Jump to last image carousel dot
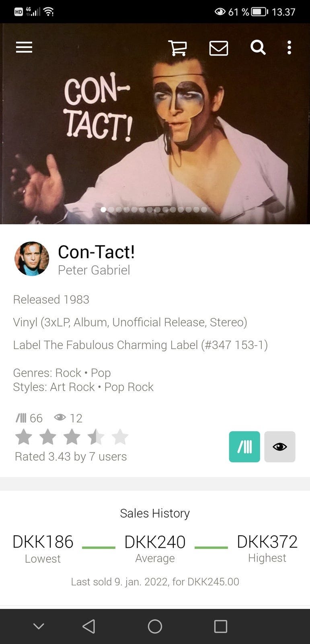The height and width of the screenshot is (644, 310). coord(204,210)
